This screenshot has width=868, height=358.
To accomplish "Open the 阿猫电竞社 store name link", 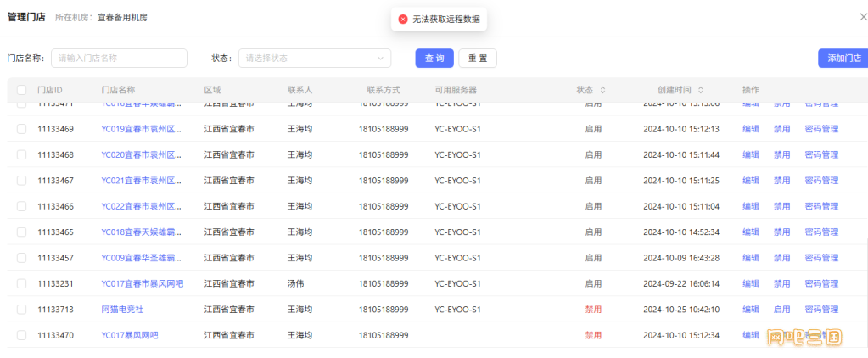I will (x=122, y=310).
